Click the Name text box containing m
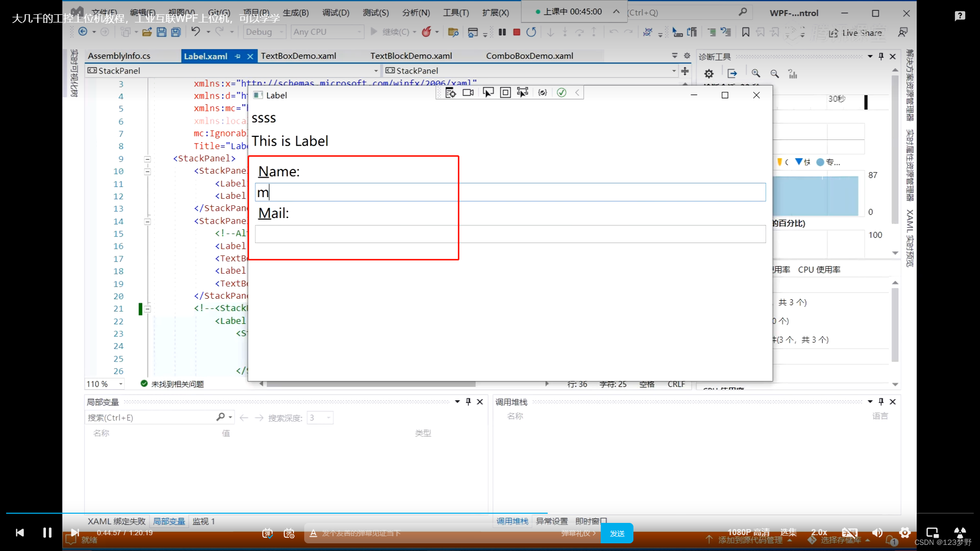980x551 pixels. pyautogui.click(x=510, y=193)
